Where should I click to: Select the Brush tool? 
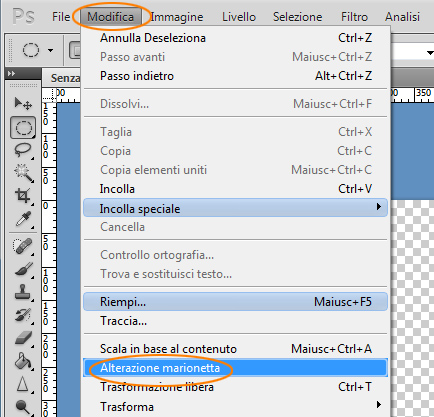(x=23, y=269)
